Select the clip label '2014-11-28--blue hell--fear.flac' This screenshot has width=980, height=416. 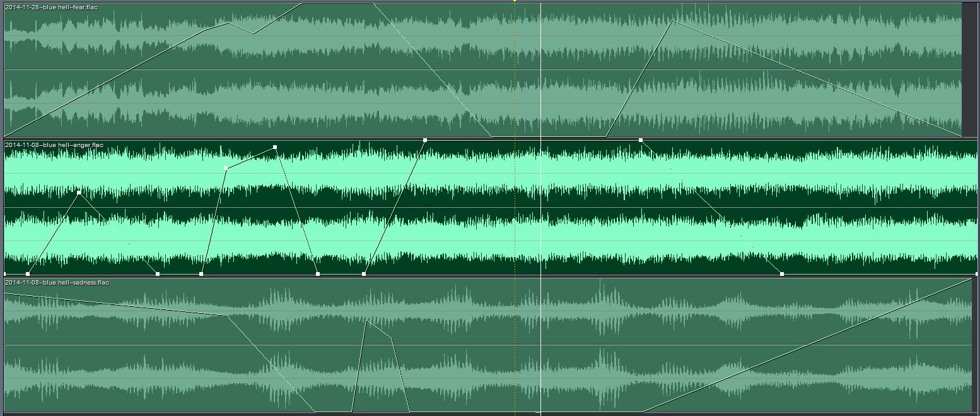pos(51,7)
